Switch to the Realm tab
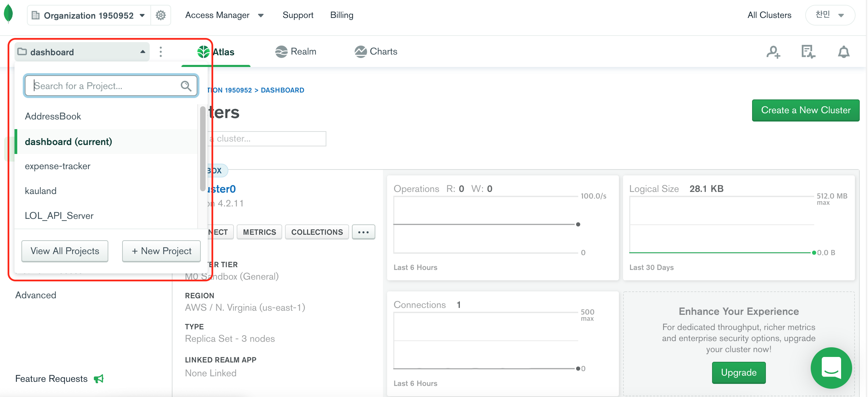 (296, 52)
